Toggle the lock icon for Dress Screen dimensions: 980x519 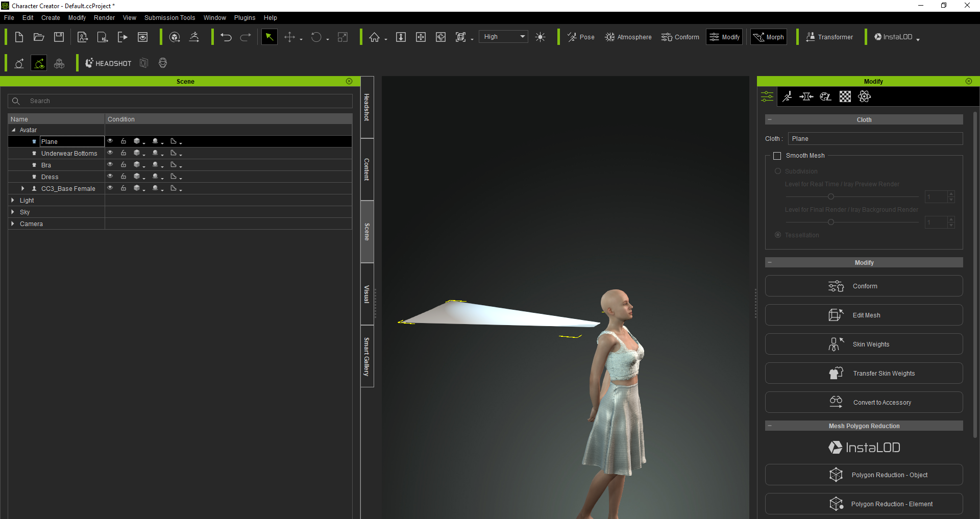pyautogui.click(x=124, y=176)
